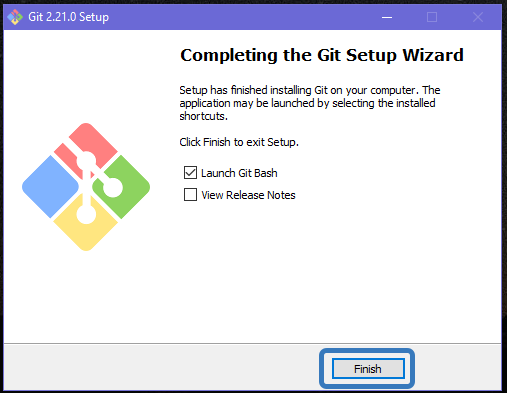Click the grayed-out maximize button
507x393 pixels.
[x=432, y=17]
